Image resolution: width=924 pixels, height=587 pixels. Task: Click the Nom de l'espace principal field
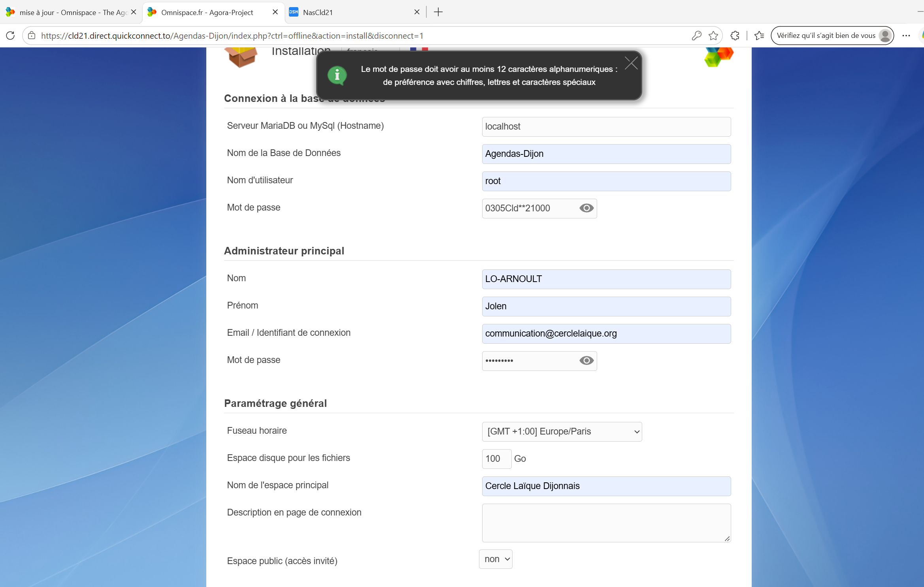pos(606,486)
